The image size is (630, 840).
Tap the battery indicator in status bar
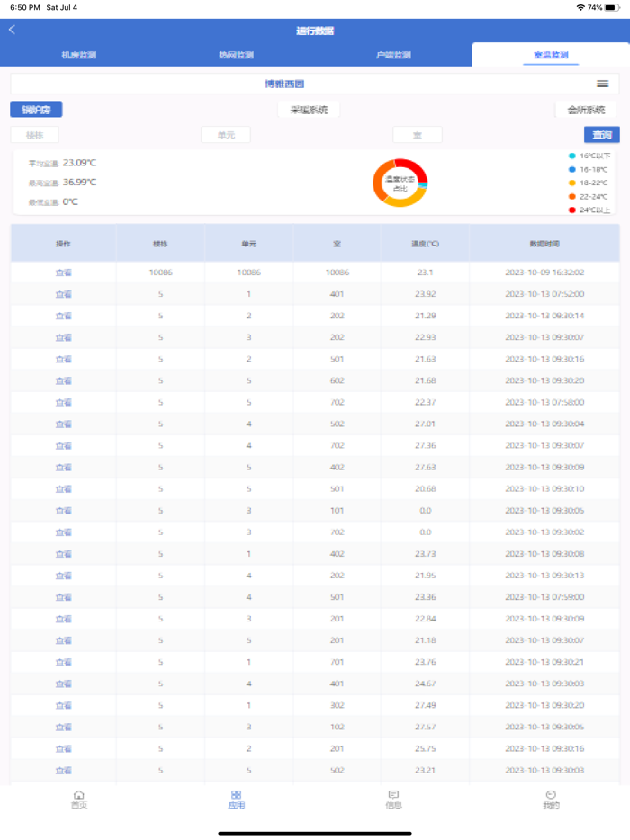(612, 7)
